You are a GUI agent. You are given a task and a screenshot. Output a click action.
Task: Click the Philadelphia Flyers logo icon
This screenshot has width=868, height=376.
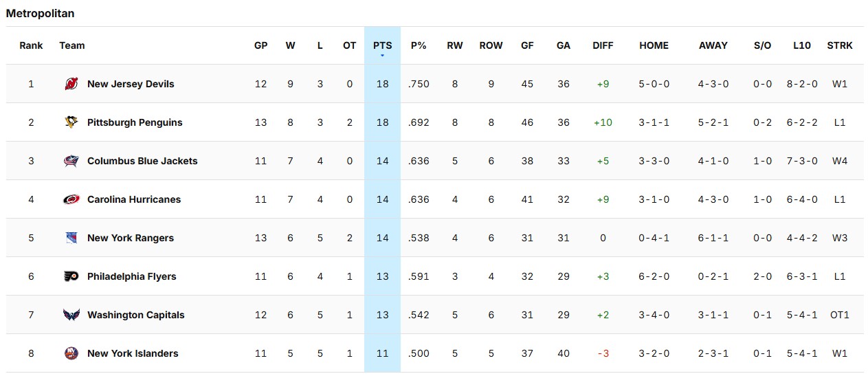(71, 276)
